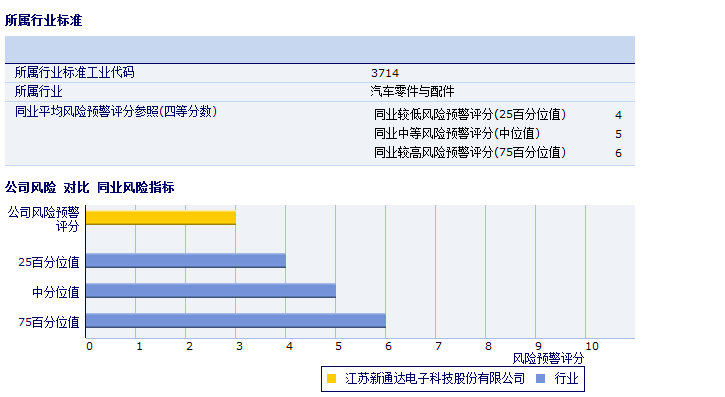Click the 汽车零件与配件 industry value
Image resolution: width=725 pixels, height=397 pixels.
tap(412, 92)
